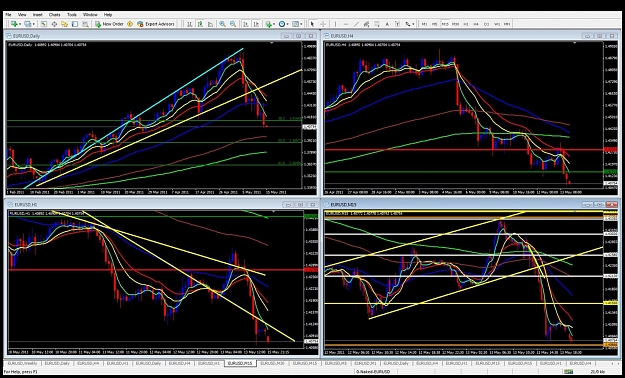Expand the Templates dropdown arrow

pos(301,24)
